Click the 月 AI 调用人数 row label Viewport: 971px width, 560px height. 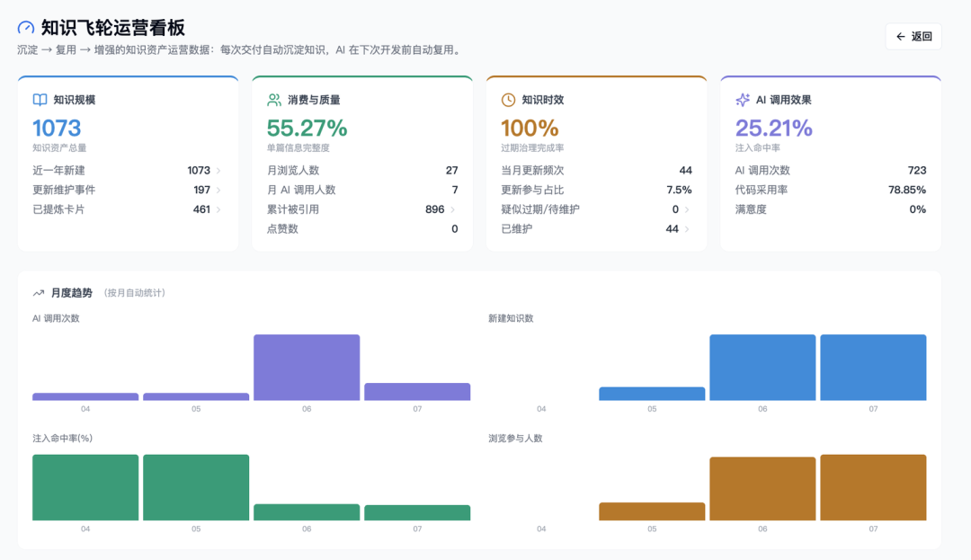301,190
